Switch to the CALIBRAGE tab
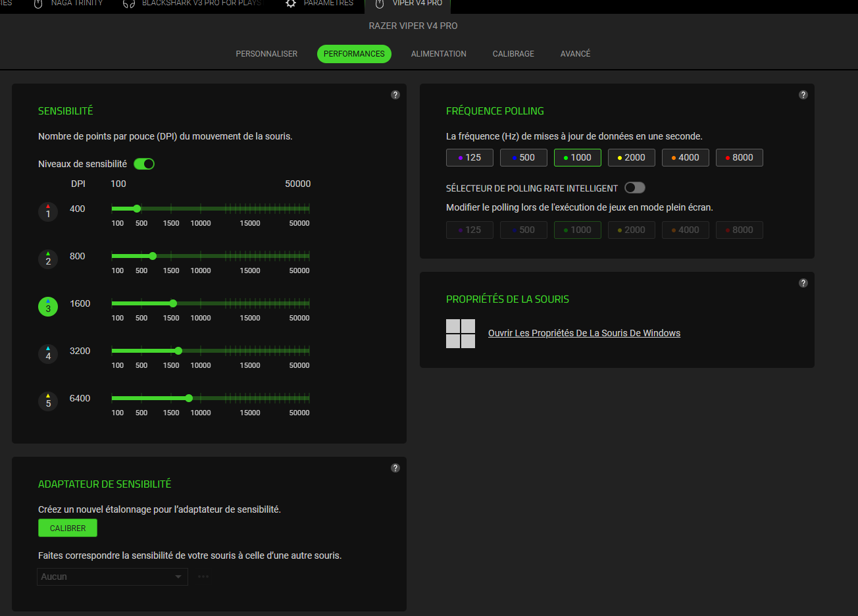The height and width of the screenshot is (616, 858). click(513, 54)
